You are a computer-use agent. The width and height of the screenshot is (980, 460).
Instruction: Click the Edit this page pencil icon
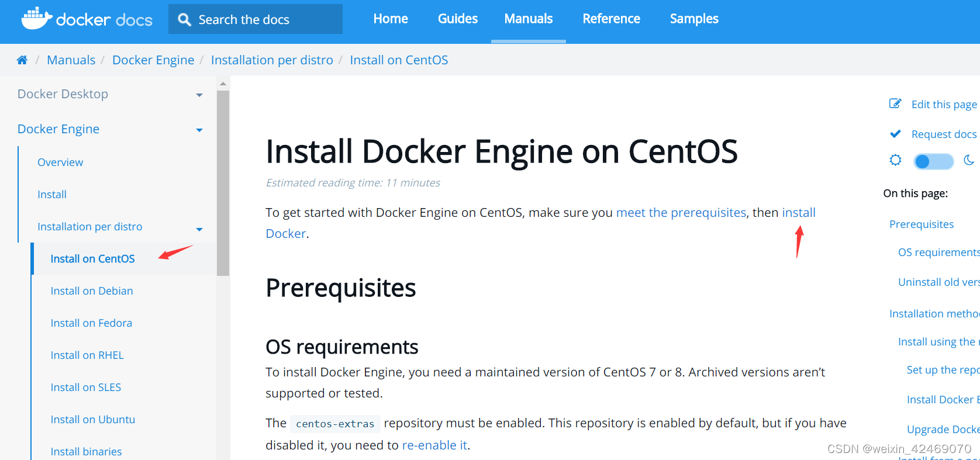click(x=895, y=104)
